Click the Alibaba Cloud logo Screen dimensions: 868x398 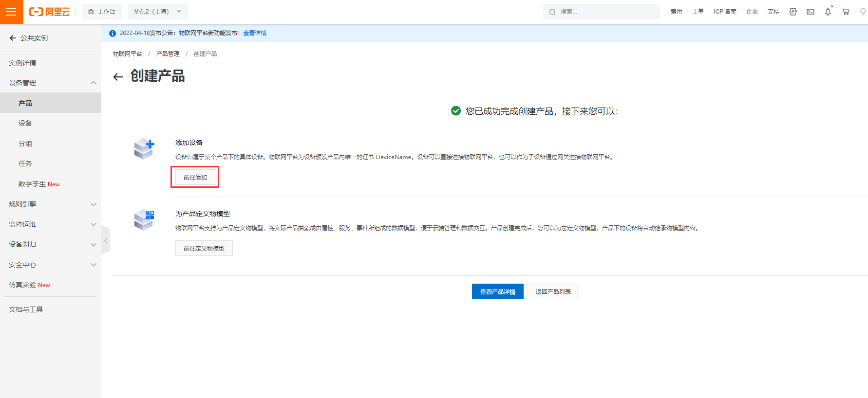pyautogui.click(x=49, y=12)
